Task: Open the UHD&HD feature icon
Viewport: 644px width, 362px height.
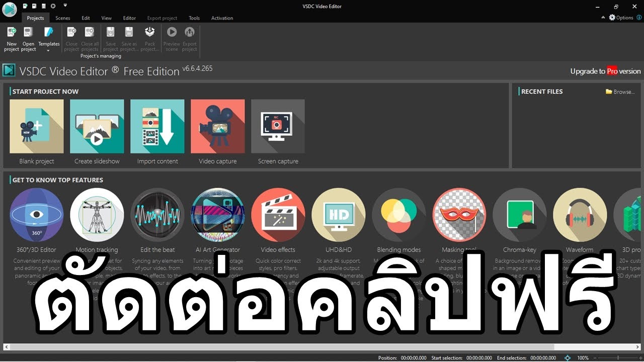Action: click(x=339, y=215)
